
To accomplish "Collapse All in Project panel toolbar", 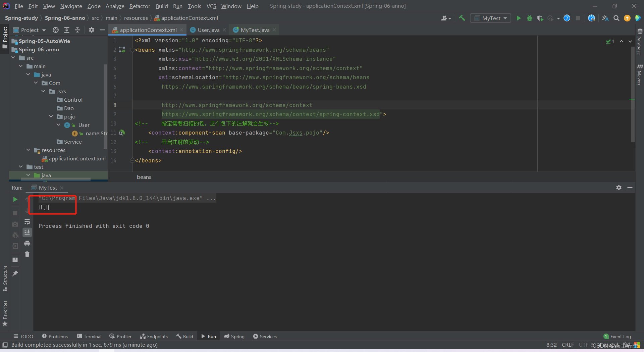I will pos(77,30).
